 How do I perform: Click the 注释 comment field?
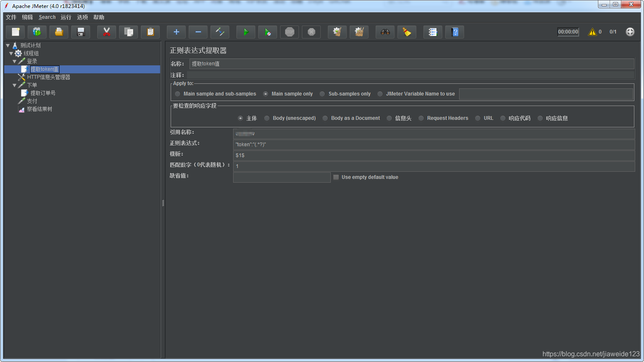pyautogui.click(x=410, y=75)
